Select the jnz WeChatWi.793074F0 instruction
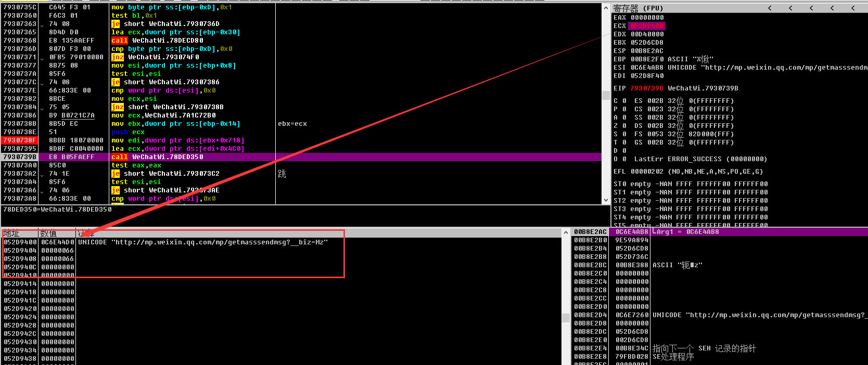 pyautogui.click(x=155, y=57)
